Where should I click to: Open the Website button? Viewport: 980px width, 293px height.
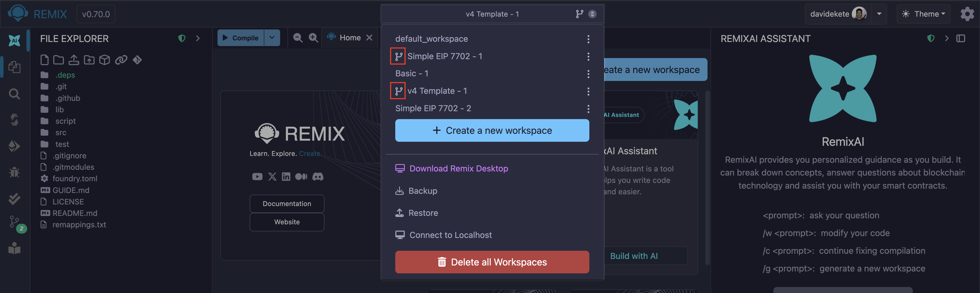[287, 222]
